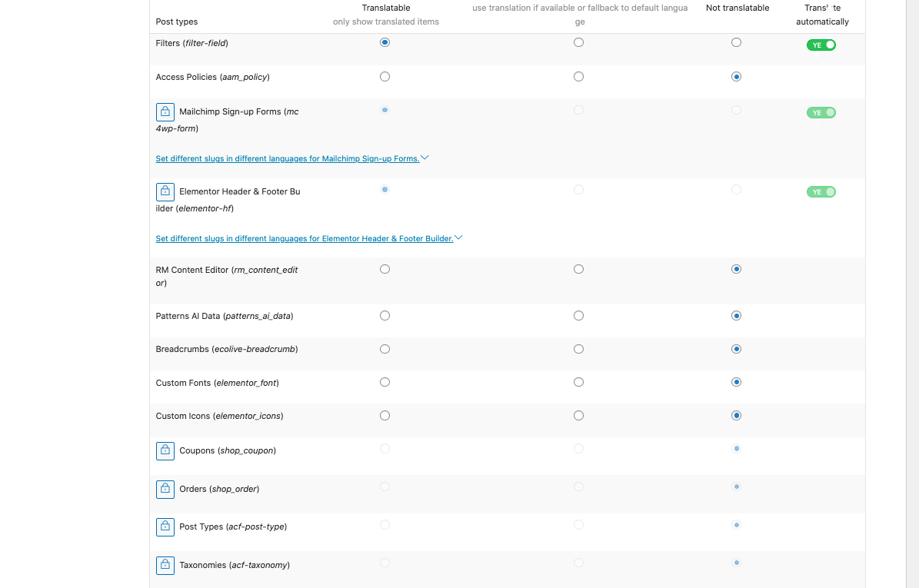Select Not translatable for RM Content Editor
The height and width of the screenshot is (588, 919).
(736, 269)
